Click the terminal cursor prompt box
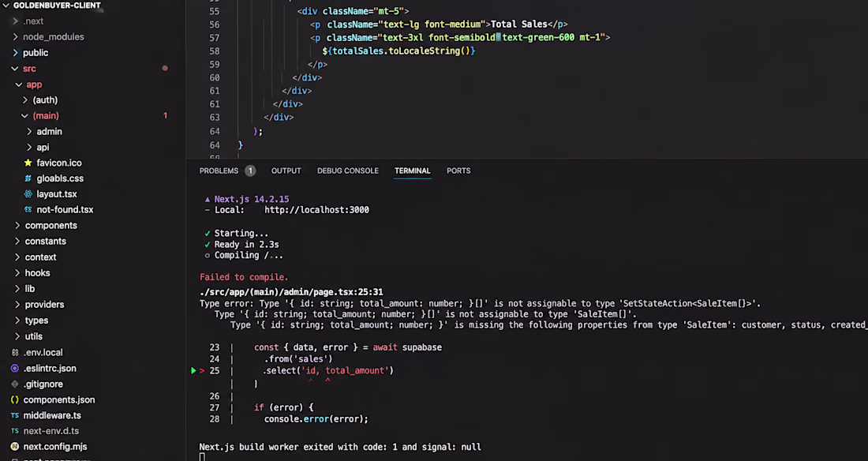The height and width of the screenshot is (461, 868). coord(202,457)
